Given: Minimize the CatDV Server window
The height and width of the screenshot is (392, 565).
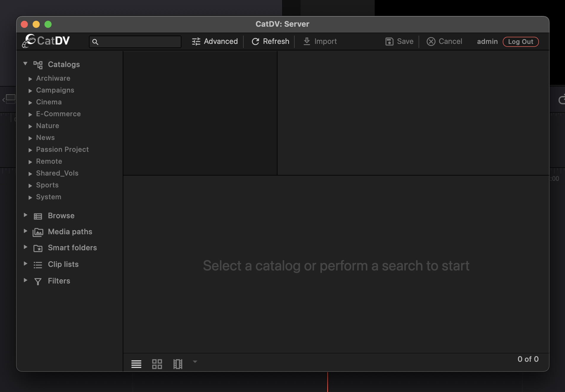Looking at the screenshot, I should [36, 24].
